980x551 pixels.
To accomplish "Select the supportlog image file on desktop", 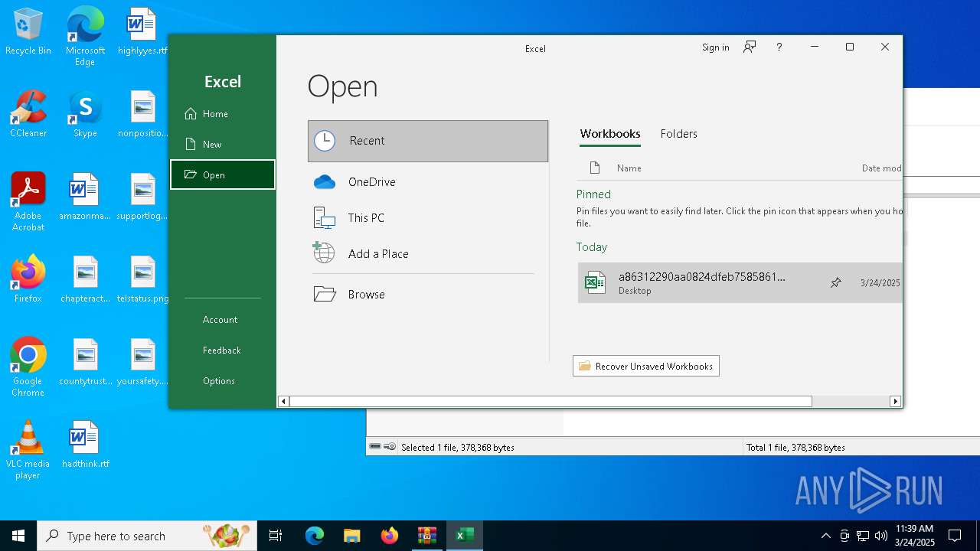I will (x=142, y=197).
